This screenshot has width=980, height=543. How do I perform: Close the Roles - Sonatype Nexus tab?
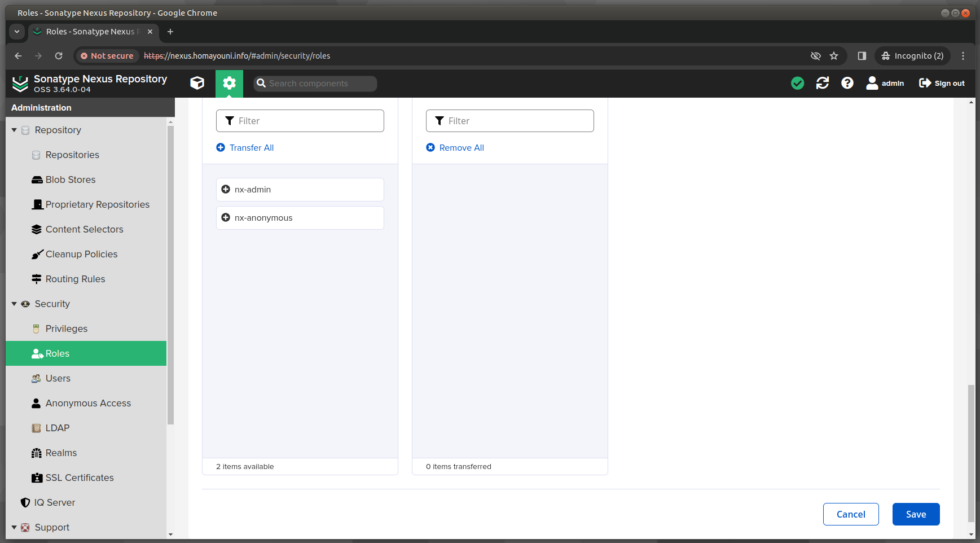(150, 32)
